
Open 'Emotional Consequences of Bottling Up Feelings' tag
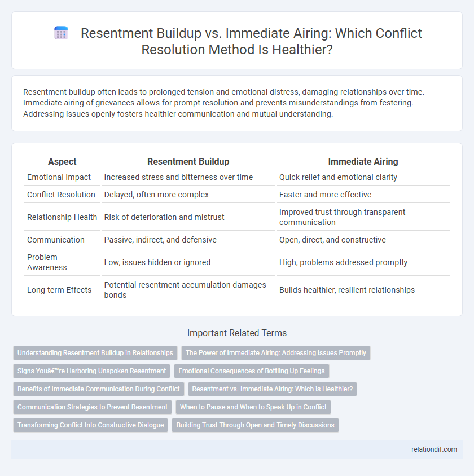(252, 371)
